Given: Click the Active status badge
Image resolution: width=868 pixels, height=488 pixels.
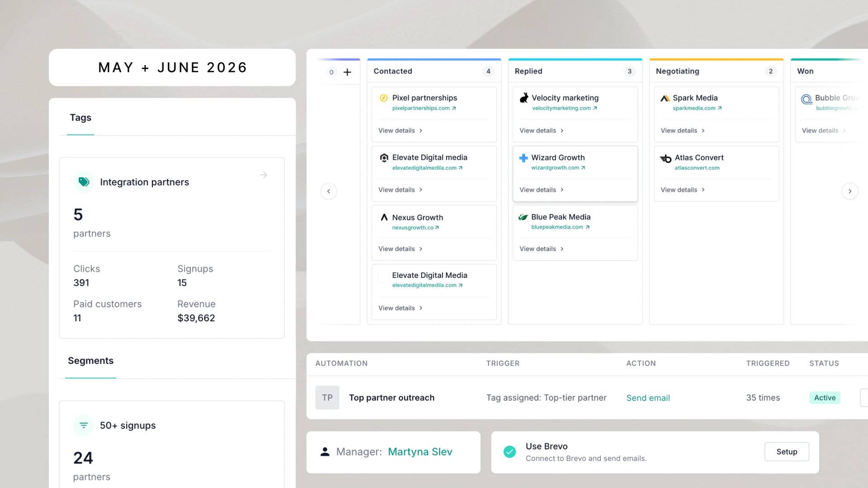Looking at the screenshot, I should click(x=825, y=398).
